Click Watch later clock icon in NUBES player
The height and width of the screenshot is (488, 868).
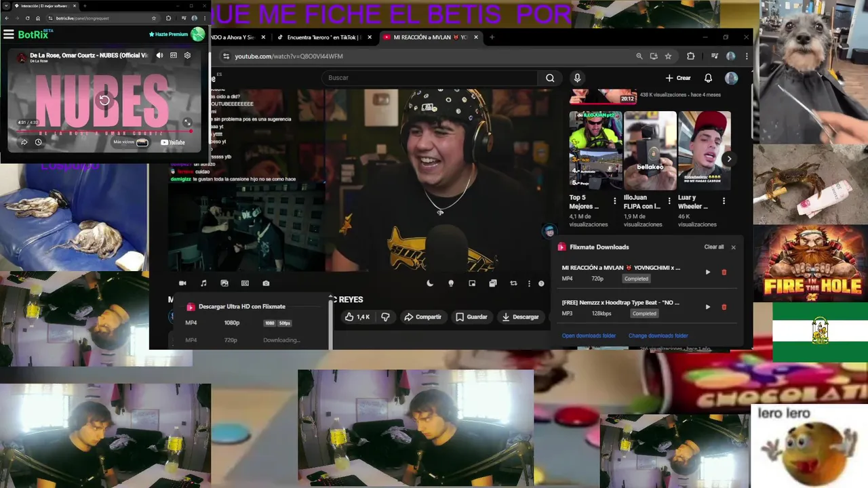(39, 142)
